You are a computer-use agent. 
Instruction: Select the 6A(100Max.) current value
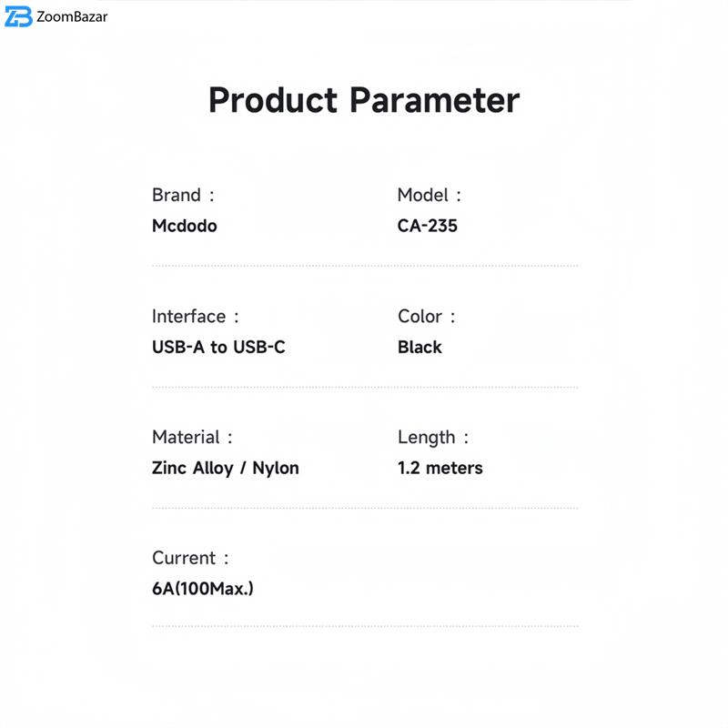[x=203, y=589]
